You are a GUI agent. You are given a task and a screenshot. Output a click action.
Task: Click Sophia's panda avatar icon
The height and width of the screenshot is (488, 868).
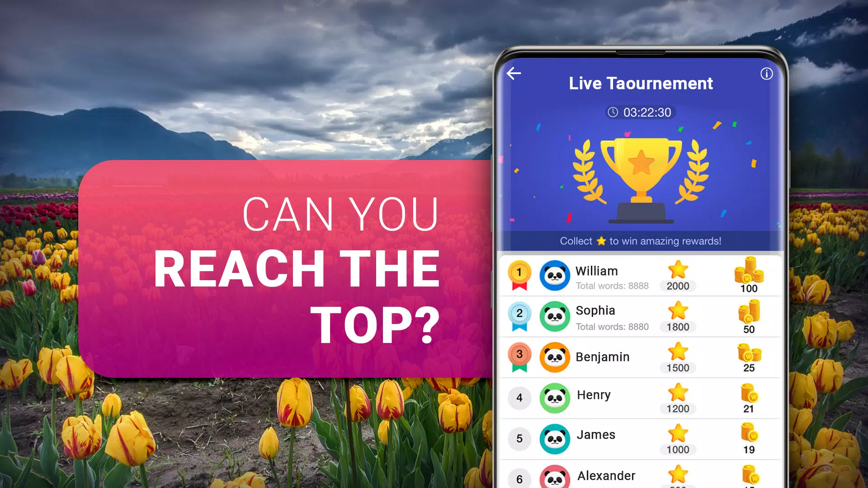(x=554, y=317)
